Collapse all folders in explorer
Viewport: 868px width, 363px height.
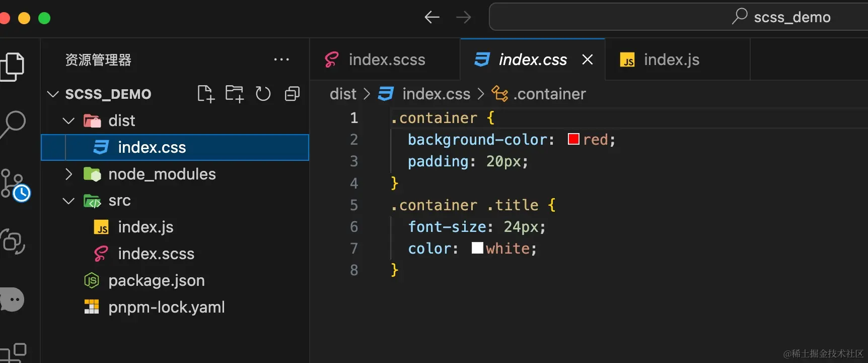pos(292,94)
